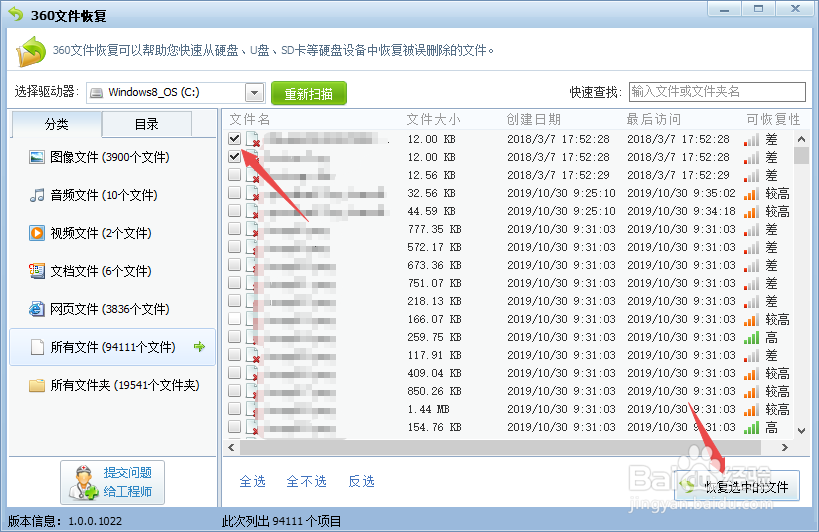Click the 恢复选中的文件 button

[737, 487]
